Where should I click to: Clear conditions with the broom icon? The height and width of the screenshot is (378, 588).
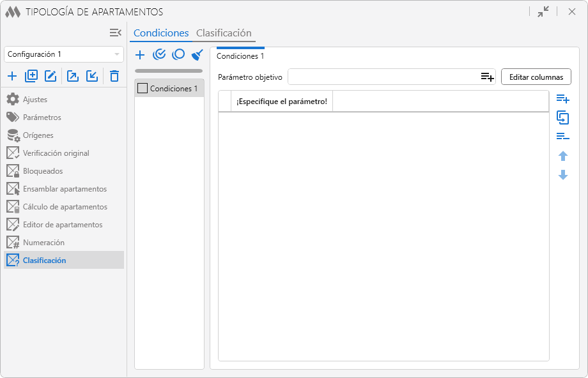point(197,55)
